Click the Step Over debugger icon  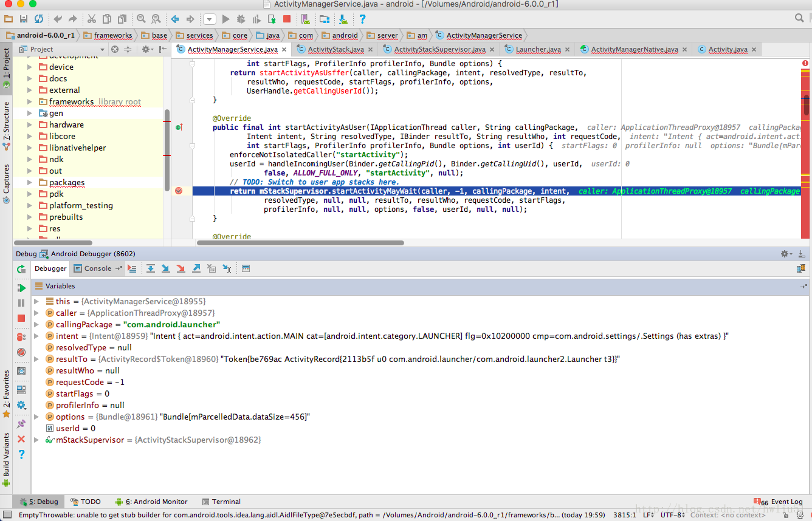coord(150,268)
